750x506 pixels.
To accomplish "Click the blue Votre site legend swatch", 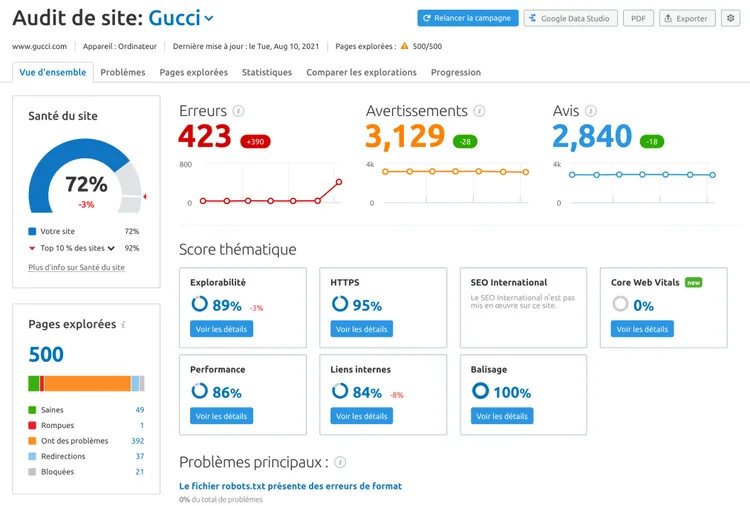I will click(32, 231).
